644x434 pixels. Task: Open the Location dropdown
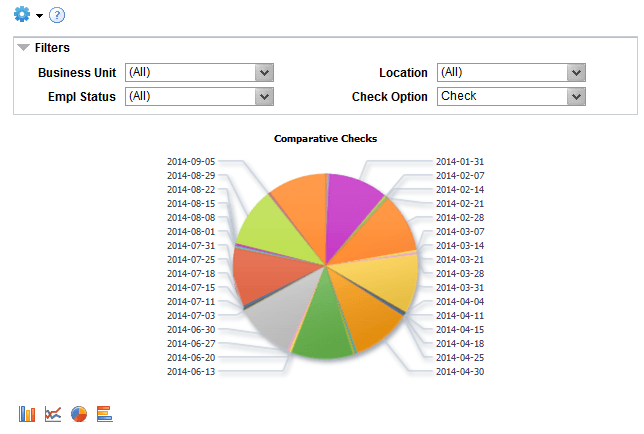coord(511,73)
